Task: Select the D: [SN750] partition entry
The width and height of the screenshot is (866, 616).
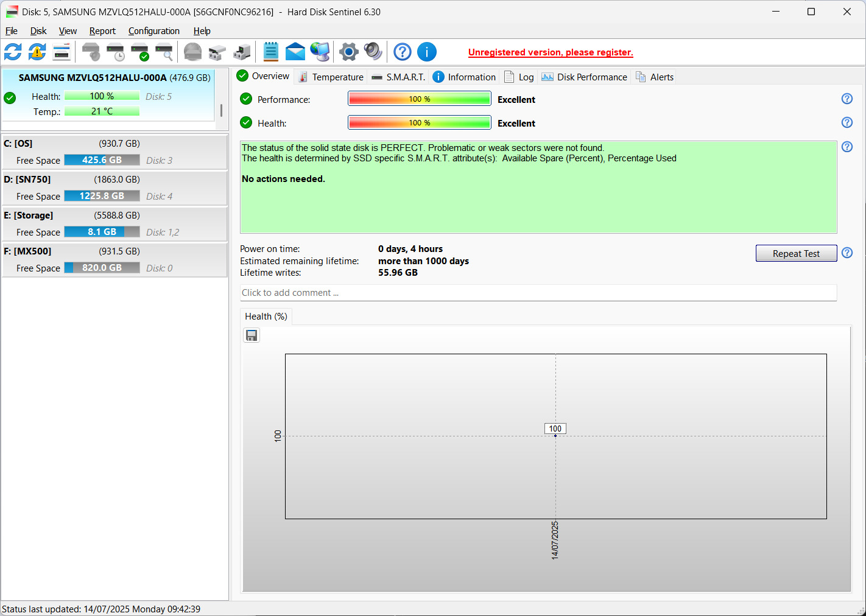Action: [x=114, y=188]
